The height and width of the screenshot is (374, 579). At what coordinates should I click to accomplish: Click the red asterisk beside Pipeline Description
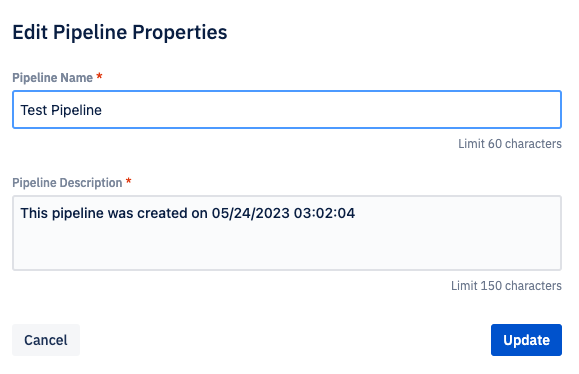(x=129, y=181)
